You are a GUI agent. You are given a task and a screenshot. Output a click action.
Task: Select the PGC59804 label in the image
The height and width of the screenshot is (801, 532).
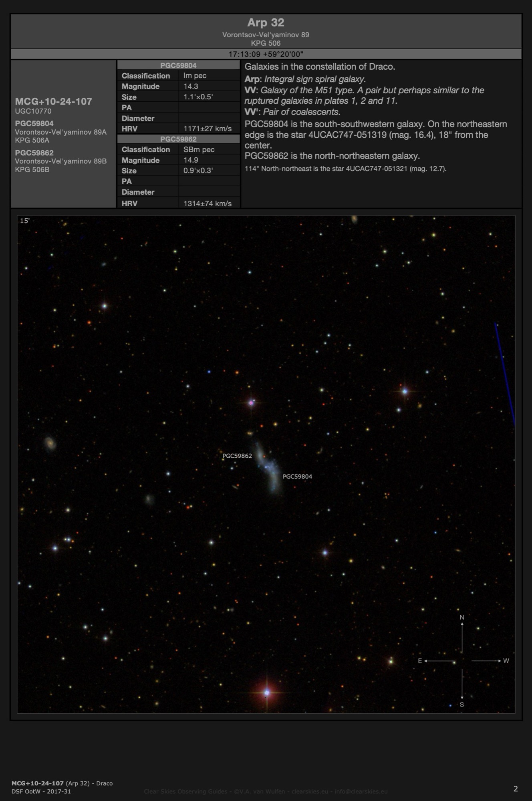[x=297, y=476]
